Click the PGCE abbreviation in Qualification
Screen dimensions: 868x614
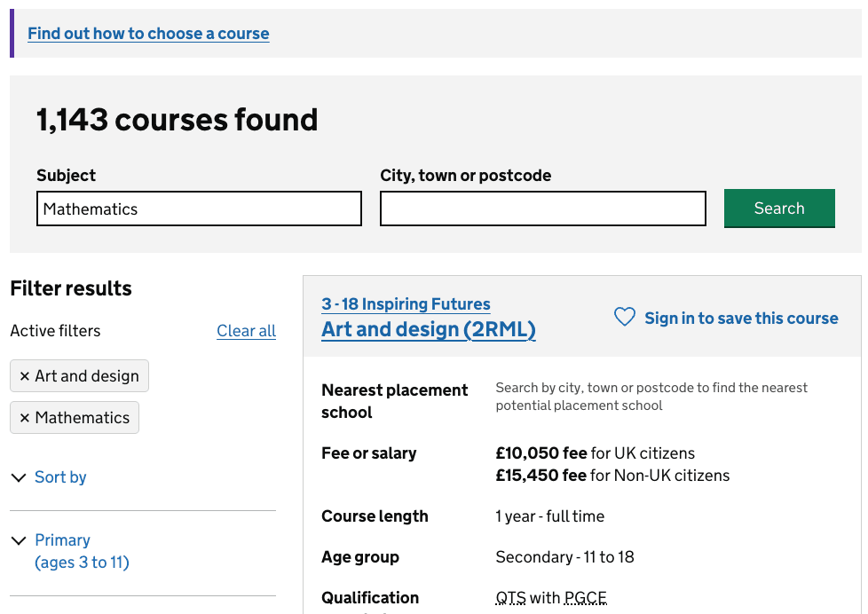[586, 598]
